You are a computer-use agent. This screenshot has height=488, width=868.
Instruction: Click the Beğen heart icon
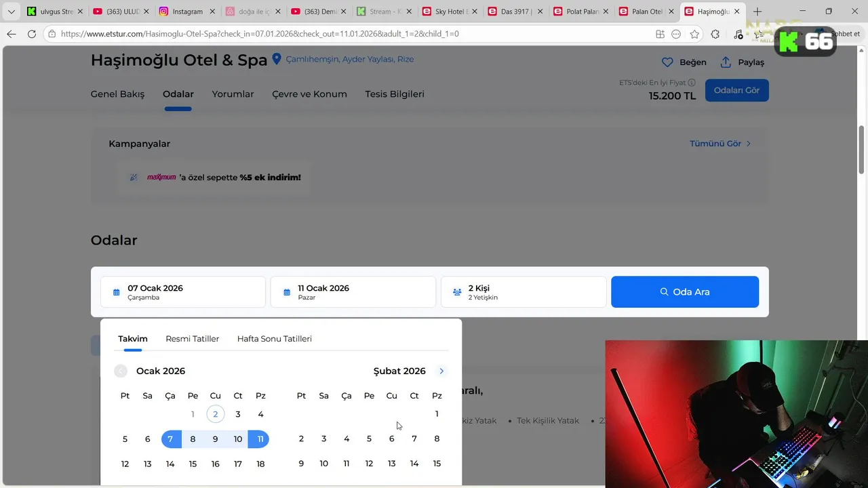tap(667, 62)
